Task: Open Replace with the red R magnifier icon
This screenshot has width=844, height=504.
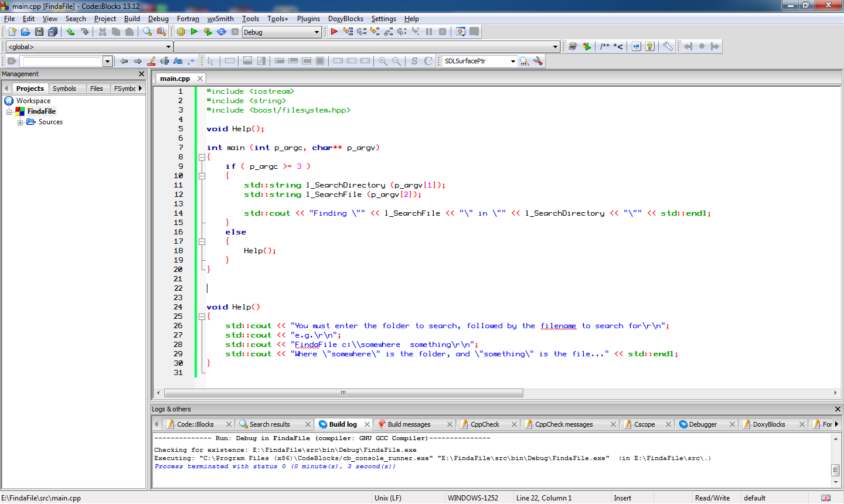Action: point(161,32)
